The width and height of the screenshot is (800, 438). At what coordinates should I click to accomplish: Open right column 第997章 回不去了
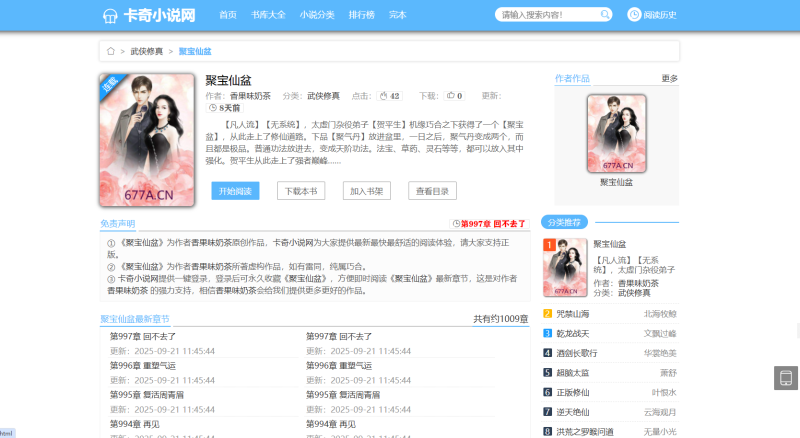pos(339,336)
